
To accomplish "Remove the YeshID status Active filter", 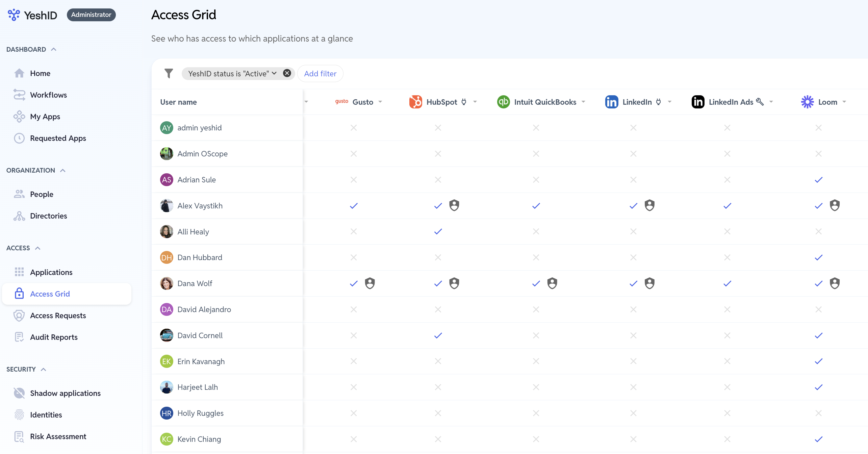I will pyautogui.click(x=287, y=73).
